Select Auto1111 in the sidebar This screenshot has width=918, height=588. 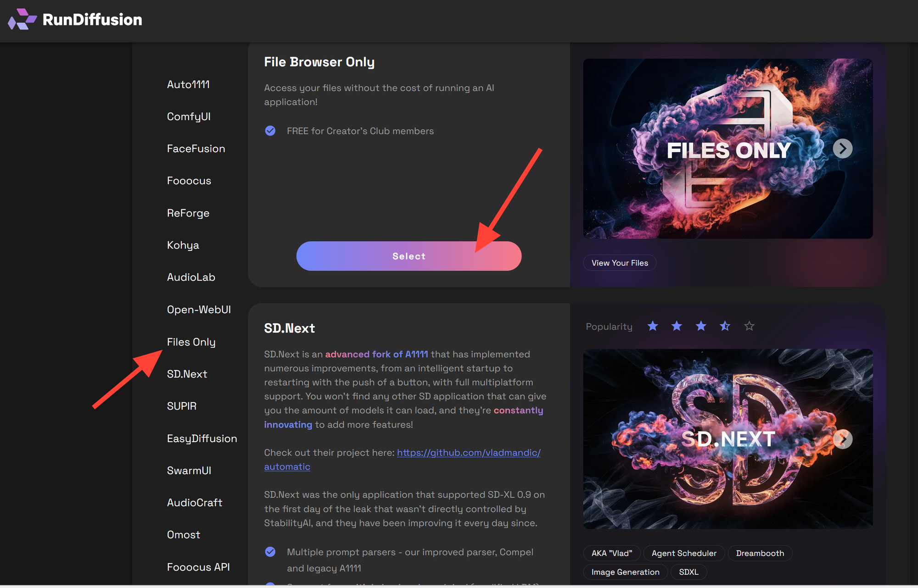point(188,84)
